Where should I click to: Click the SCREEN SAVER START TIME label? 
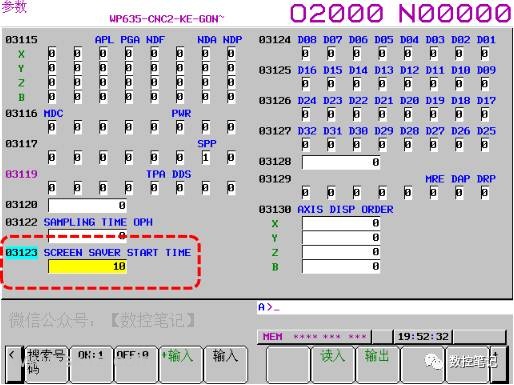coord(117,253)
